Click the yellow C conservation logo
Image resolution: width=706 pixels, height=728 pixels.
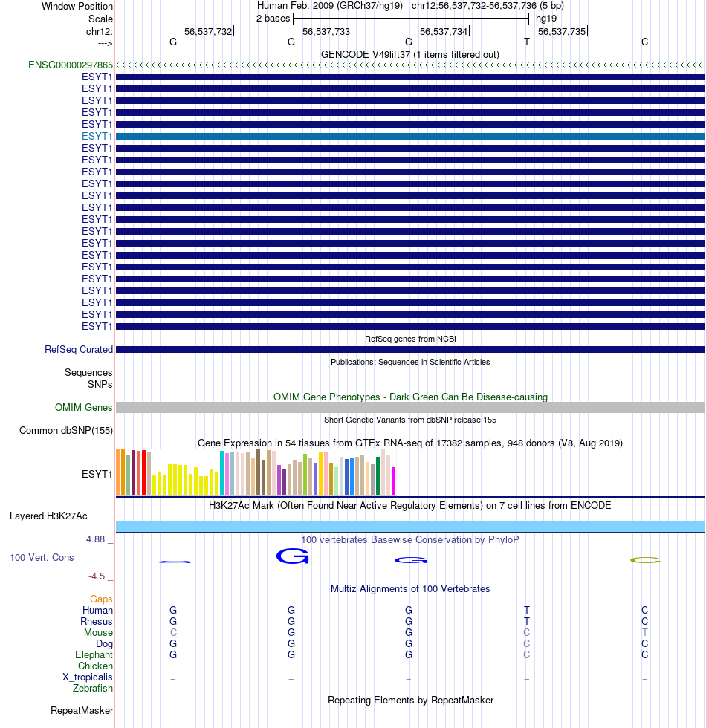click(645, 560)
